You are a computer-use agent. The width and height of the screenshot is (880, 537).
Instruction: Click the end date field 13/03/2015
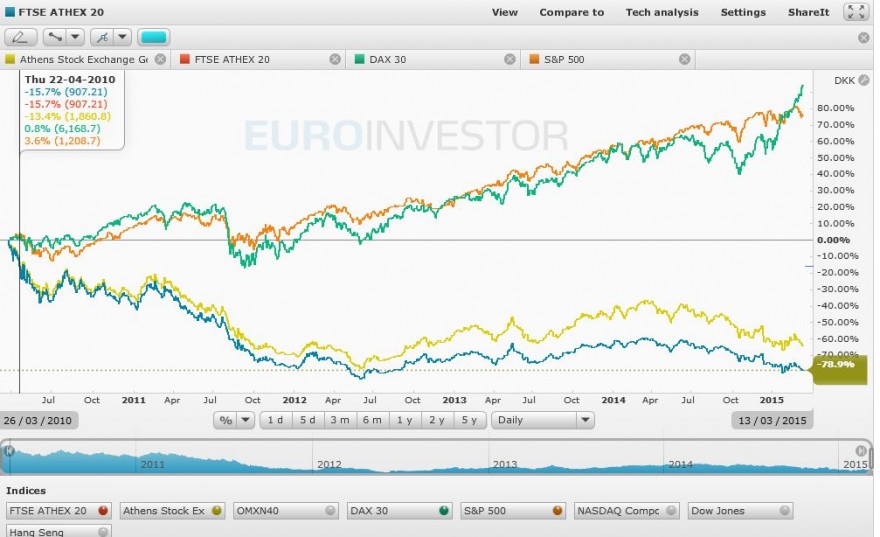click(x=772, y=420)
